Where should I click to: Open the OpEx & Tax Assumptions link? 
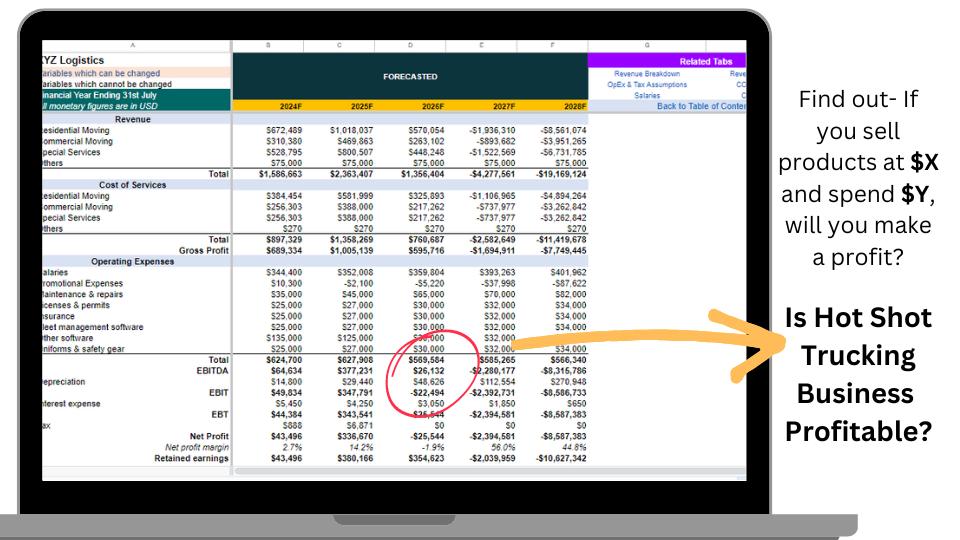[x=647, y=84]
